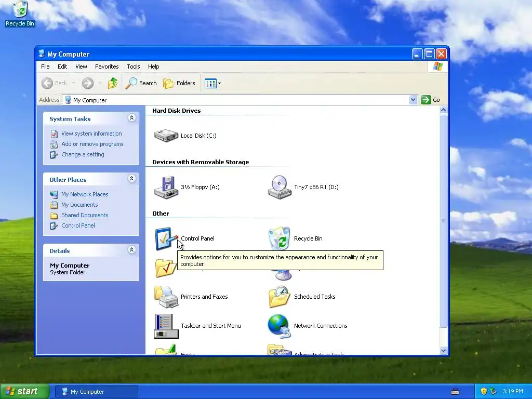Open the Tools menu
Image resolution: width=532 pixels, height=399 pixels.
tap(134, 66)
